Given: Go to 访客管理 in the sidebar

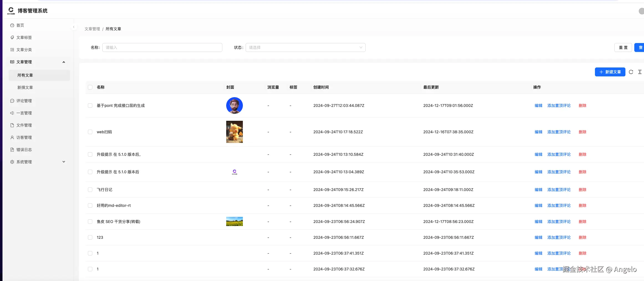Looking at the screenshot, I should pos(39,137).
